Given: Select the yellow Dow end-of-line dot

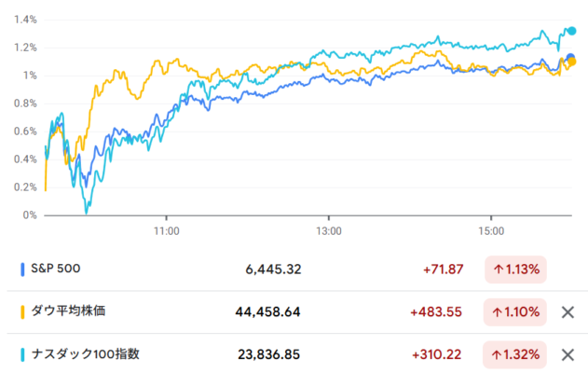Looking at the screenshot, I should click(572, 62).
